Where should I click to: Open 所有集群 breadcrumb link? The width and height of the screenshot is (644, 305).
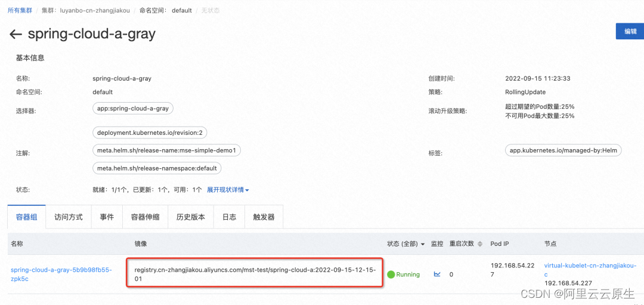(x=20, y=10)
